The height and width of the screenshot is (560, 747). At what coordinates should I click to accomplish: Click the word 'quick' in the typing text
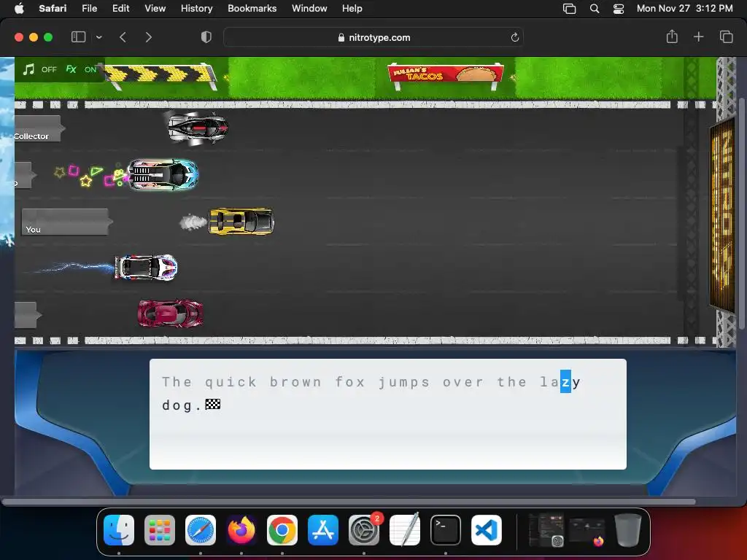[231, 382]
